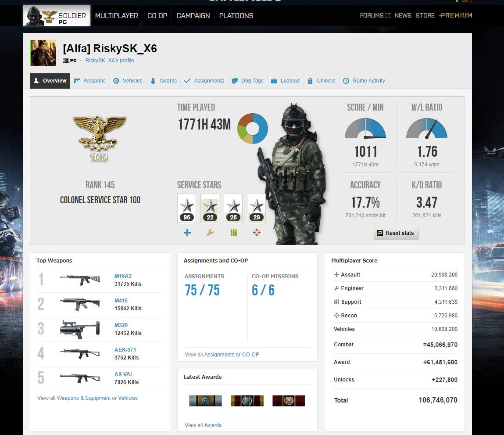Follow the CO-OP link in View all

click(250, 355)
